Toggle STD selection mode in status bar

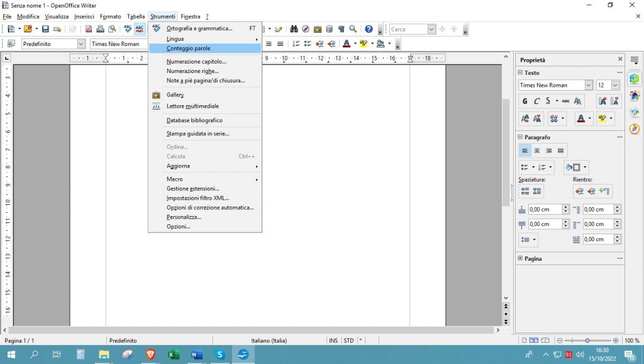tap(348, 341)
